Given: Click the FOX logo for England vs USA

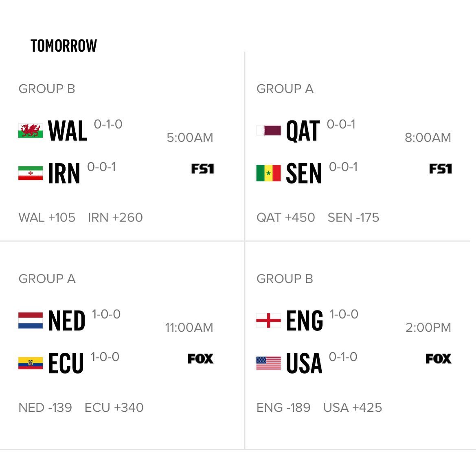Looking at the screenshot, I should coord(438,358).
